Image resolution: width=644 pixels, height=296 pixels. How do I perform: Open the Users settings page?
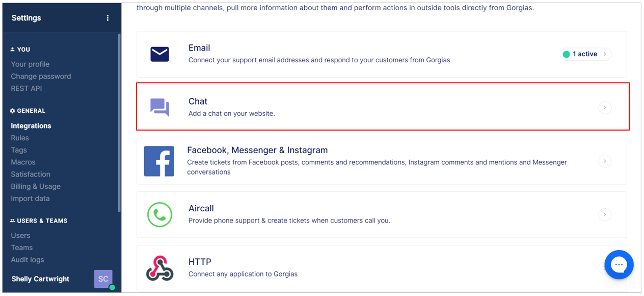20,235
